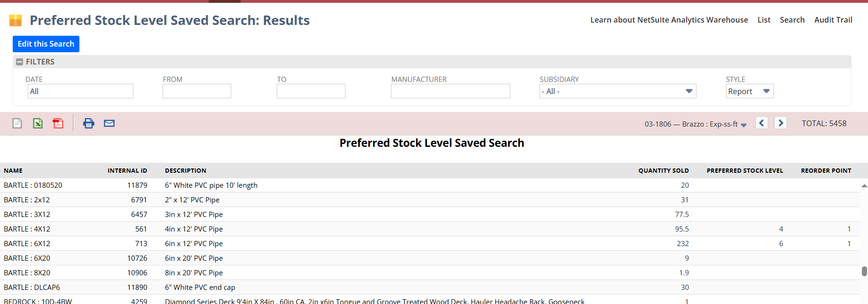868x304 pixels.
Task: Click the saved search folder icon
Action: pos(16,20)
